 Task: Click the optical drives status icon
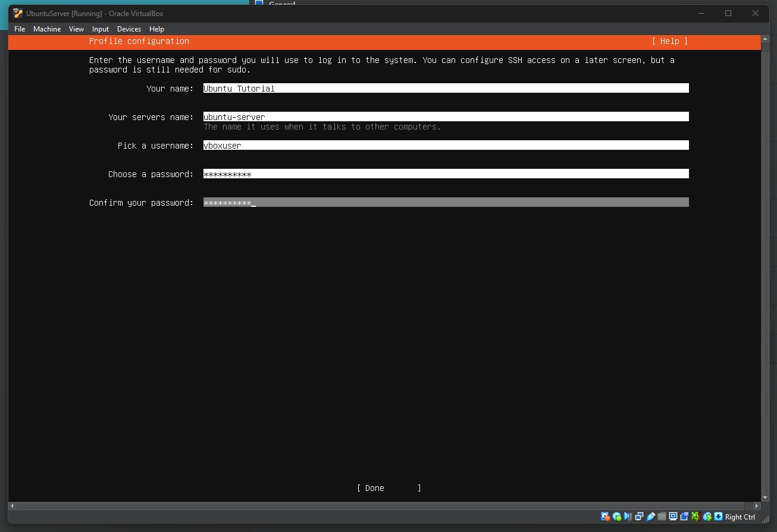pyautogui.click(x=617, y=517)
